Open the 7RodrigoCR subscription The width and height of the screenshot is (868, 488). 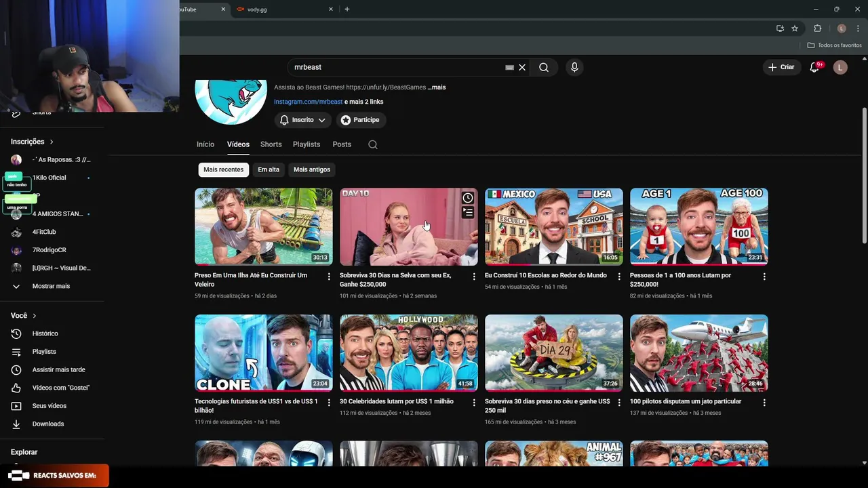coord(51,250)
